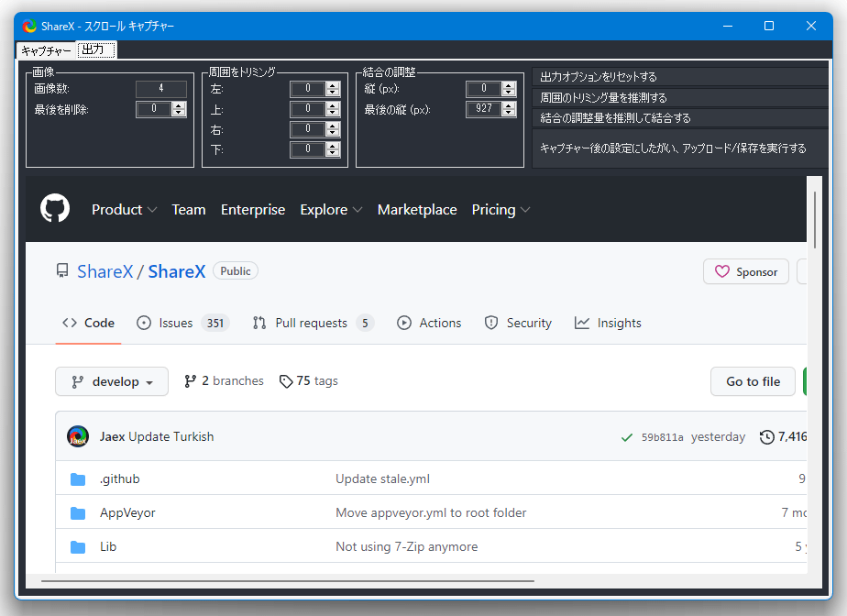Click the Actions play-circle icon
847x616 pixels.
(404, 323)
